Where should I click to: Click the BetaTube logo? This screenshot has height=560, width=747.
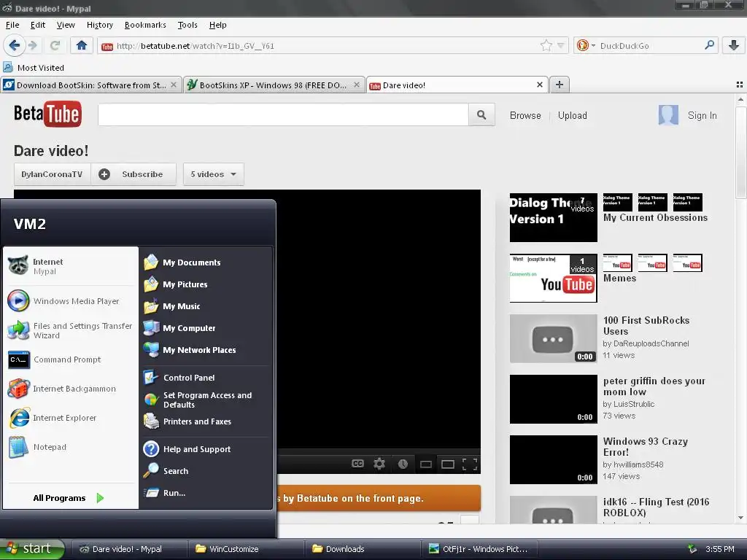point(47,114)
